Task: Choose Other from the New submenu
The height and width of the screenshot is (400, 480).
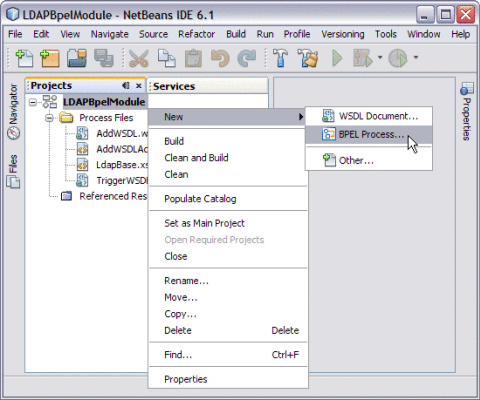Action: click(x=369, y=160)
